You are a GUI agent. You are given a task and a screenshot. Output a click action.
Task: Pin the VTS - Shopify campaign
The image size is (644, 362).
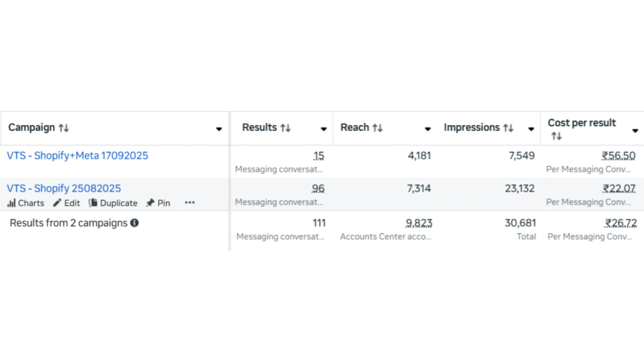(x=158, y=203)
